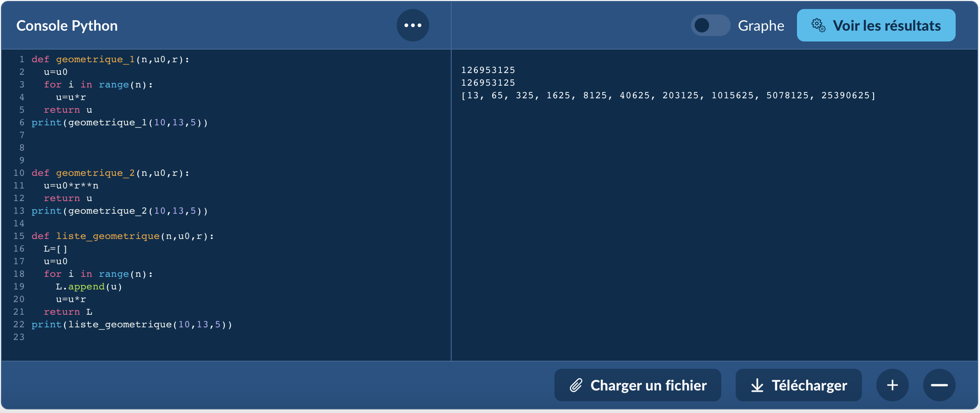Toggle the Graphe switch
The image size is (980, 413).
click(x=710, y=25)
